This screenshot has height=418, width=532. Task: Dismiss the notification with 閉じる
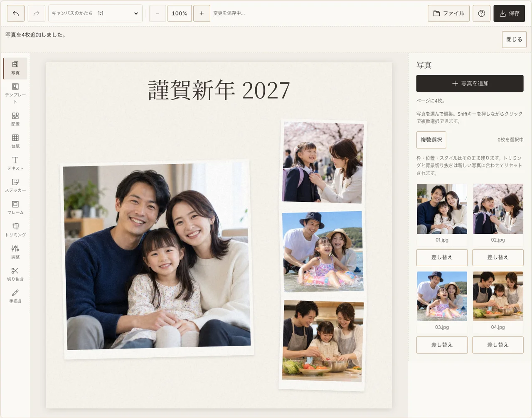(514, 40)
